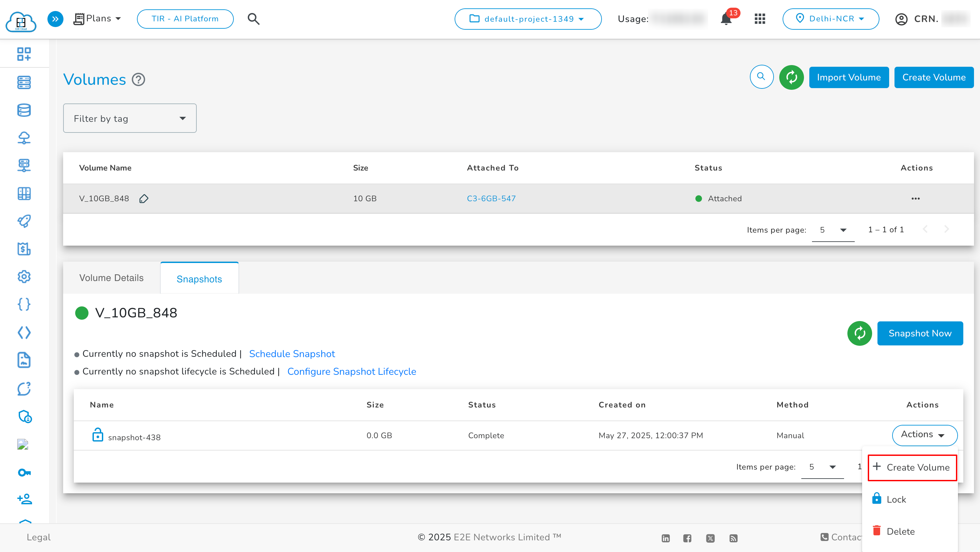Expand the default-project-1349 project selector
Viewport: 980px width, 552px height.
click(528, 19)
